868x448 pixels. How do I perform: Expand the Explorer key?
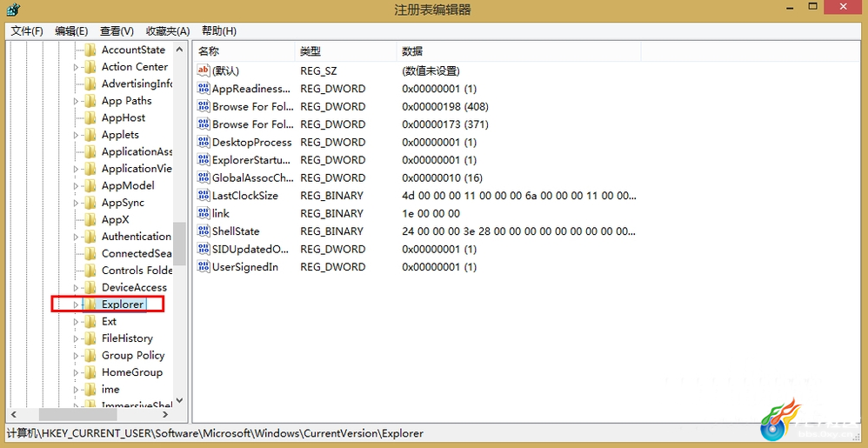(77, 304)
